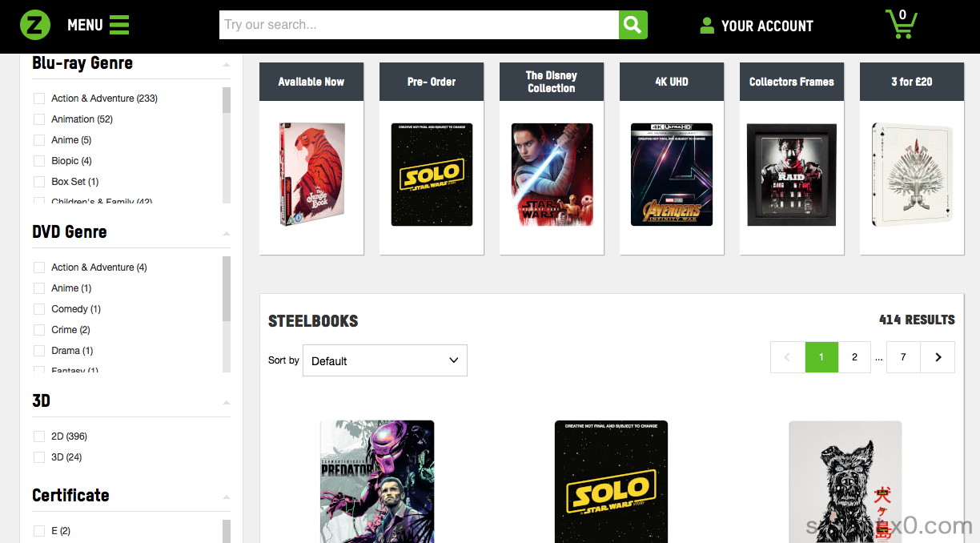Open the hamburger menu icon
The height and width of the screenshot is (543, 980).
(x=119, y=26)
